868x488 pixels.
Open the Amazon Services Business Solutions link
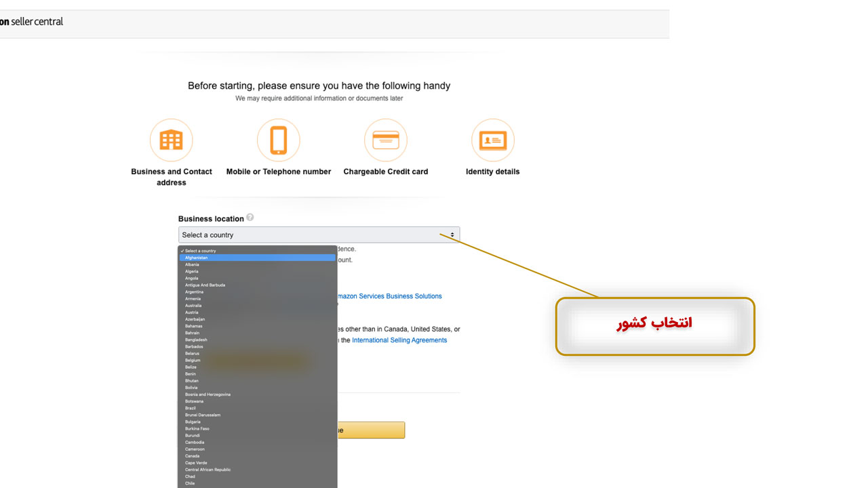pyautogui.click(x=389, y=296)
